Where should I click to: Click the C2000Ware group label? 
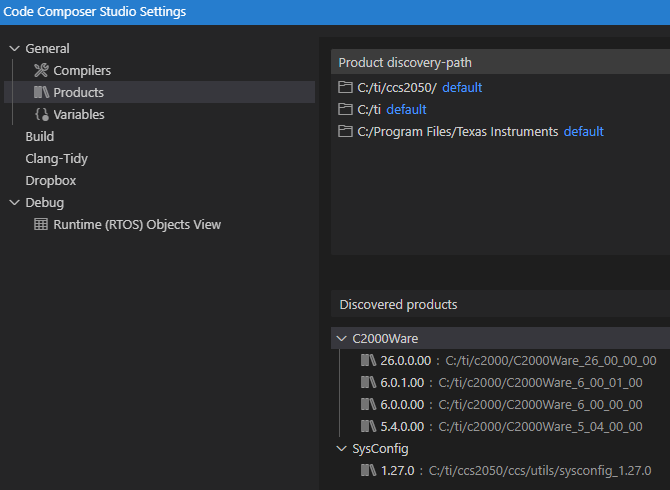385,339
